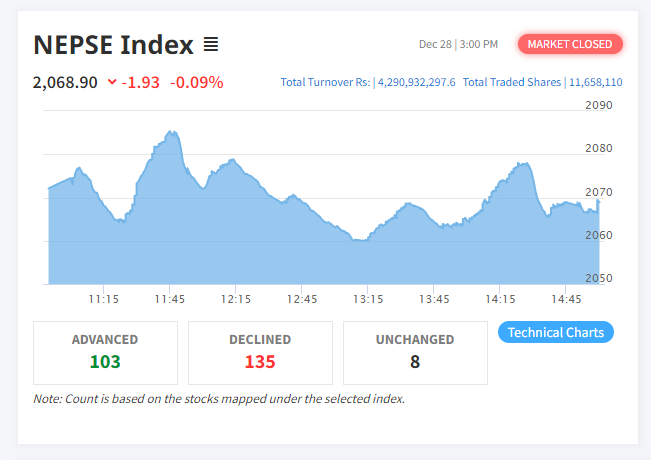Click the MARKET CLOSED status badge

tap(570, 44)
